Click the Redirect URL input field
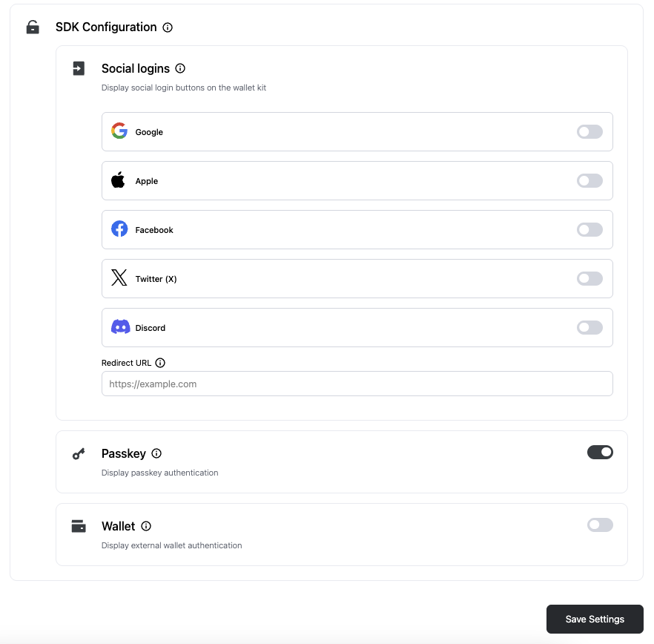 (x=357, y=384)
